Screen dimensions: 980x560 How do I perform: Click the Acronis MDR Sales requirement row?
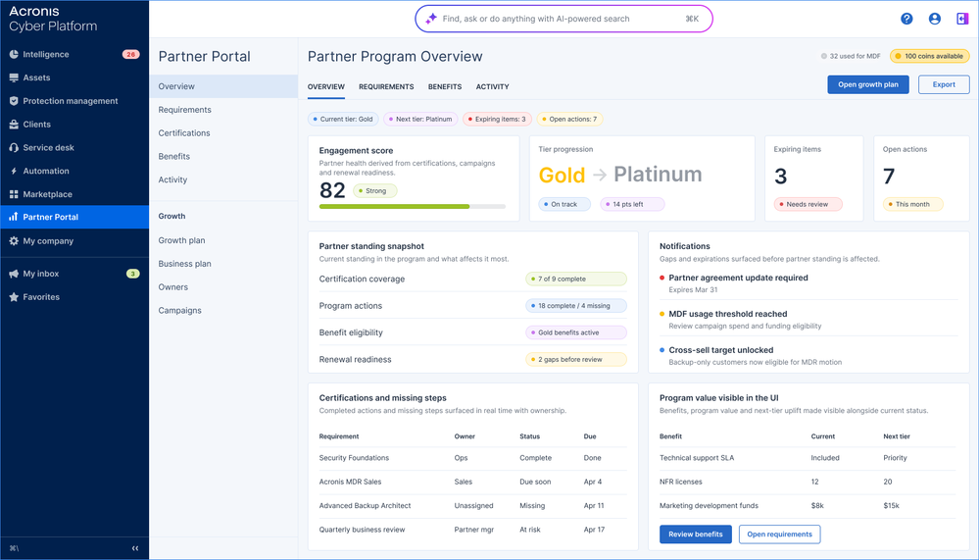click(472, 482)
